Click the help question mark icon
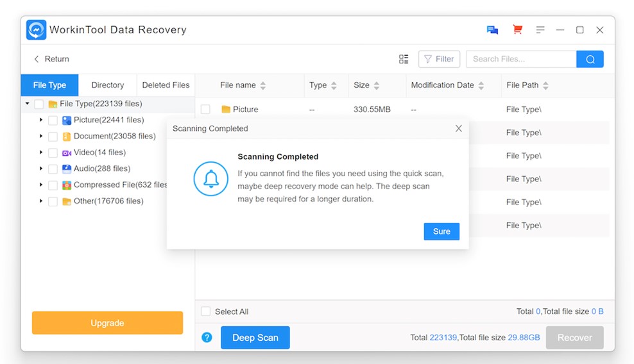Image resolution: width=634 pixels, height=364 pixels. tap(207, 337)
